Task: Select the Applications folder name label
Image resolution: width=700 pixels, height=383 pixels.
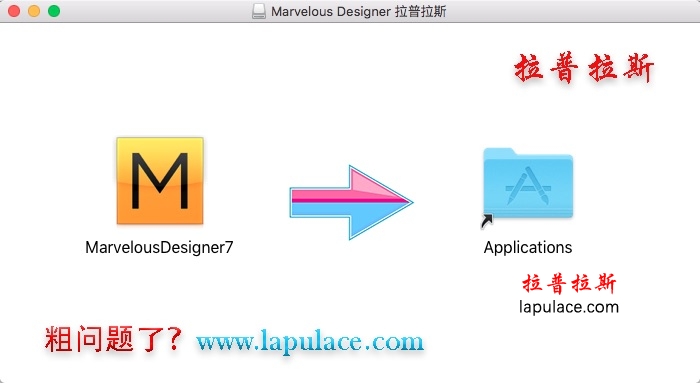Action: point(528,247)
